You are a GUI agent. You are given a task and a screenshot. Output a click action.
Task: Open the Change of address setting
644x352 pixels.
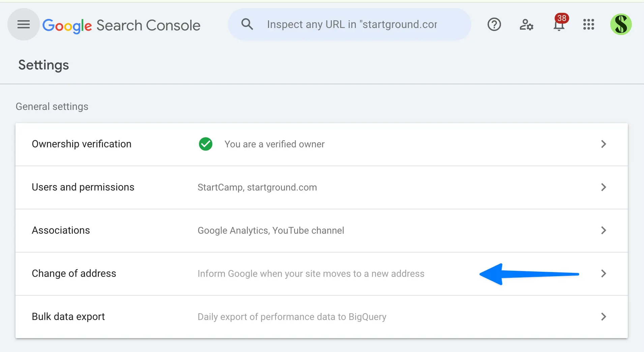[x=322, y=274]
